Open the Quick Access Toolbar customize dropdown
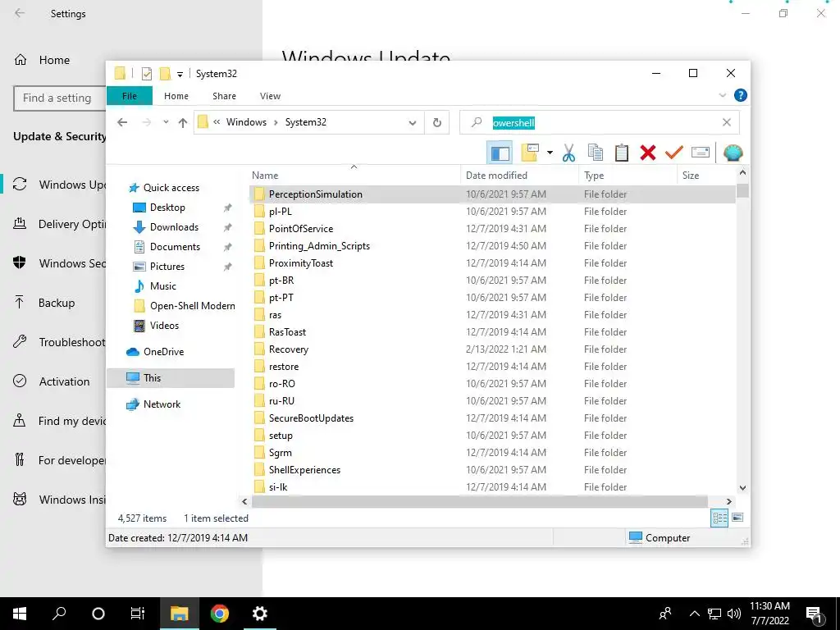 (x=180, y=75)
